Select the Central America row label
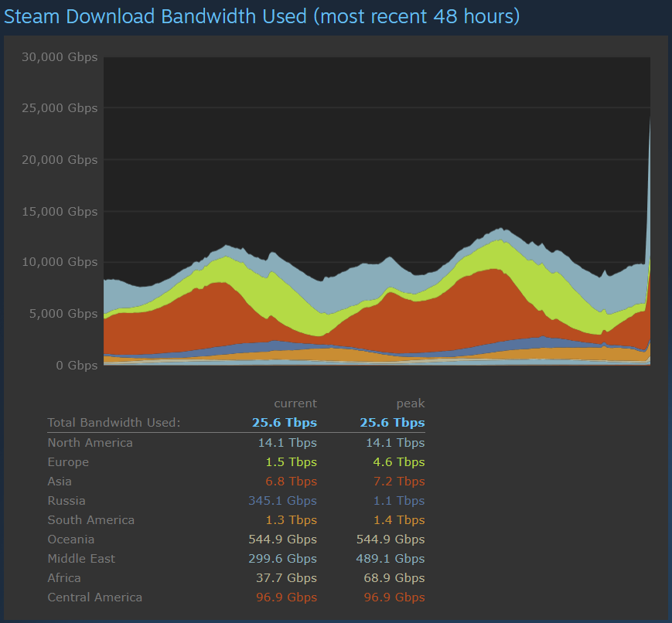 click(94, 597)
